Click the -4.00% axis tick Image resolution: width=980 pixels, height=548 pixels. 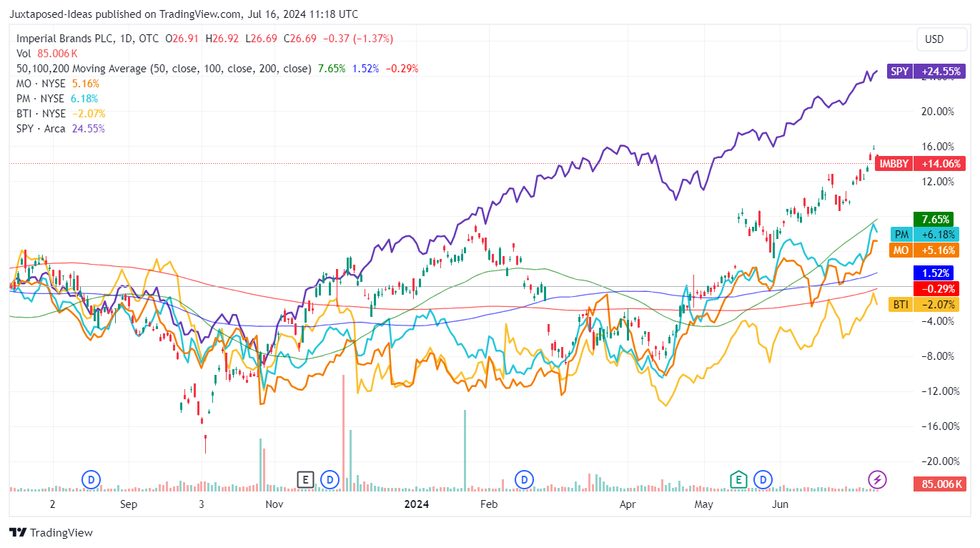(937, 321)
